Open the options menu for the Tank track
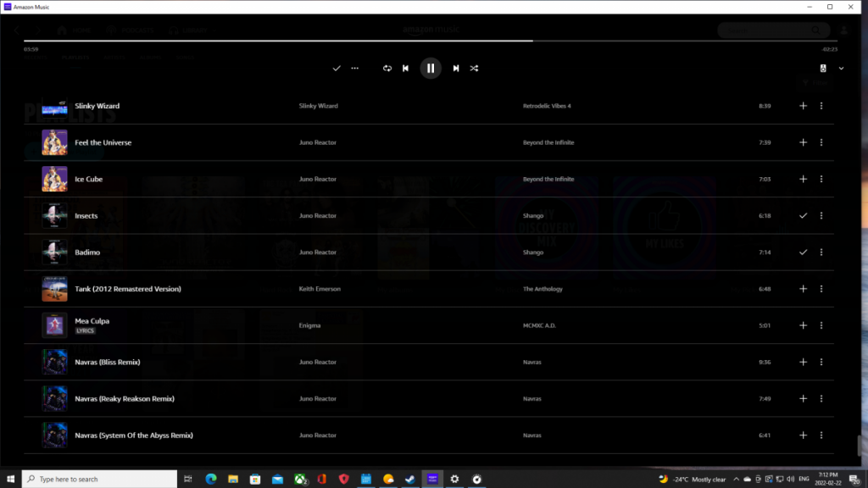The height and width of the screenshot is (488, 868). click(x=821, y=288)
